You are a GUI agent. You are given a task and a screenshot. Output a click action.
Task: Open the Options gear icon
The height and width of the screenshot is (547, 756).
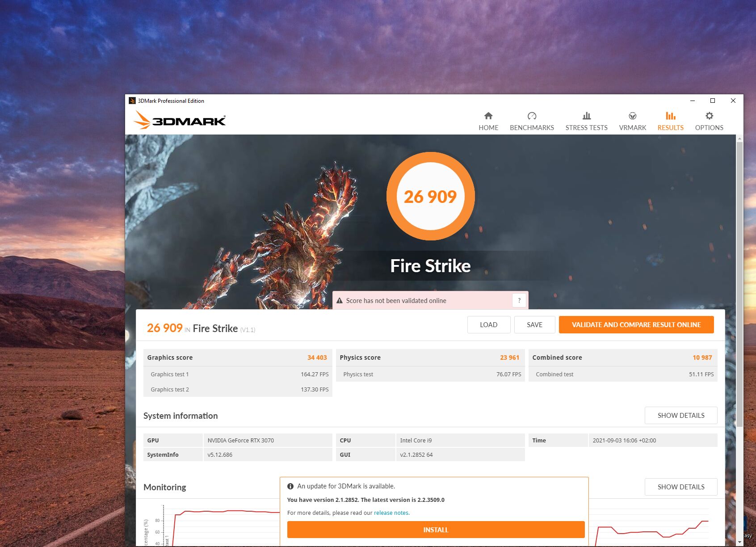(x=709, y=116)
